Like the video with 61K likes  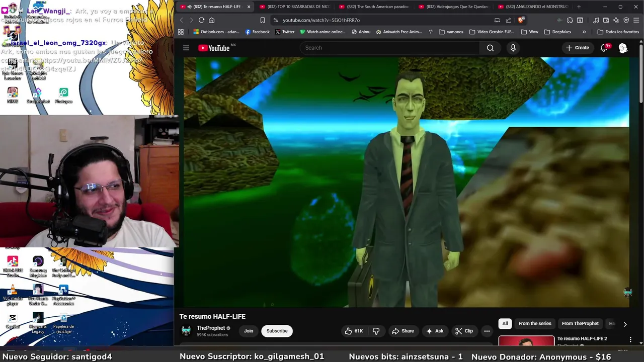[354, 331]
